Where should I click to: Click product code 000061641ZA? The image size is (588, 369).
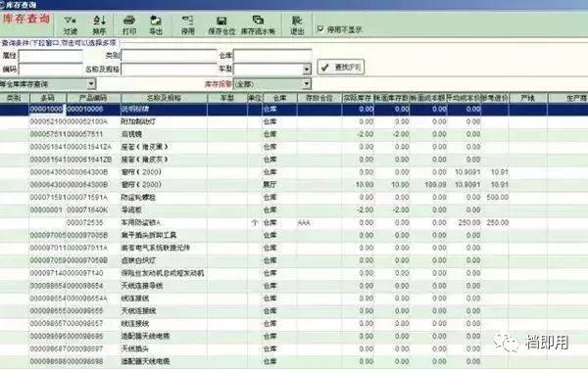pos(89,147)
